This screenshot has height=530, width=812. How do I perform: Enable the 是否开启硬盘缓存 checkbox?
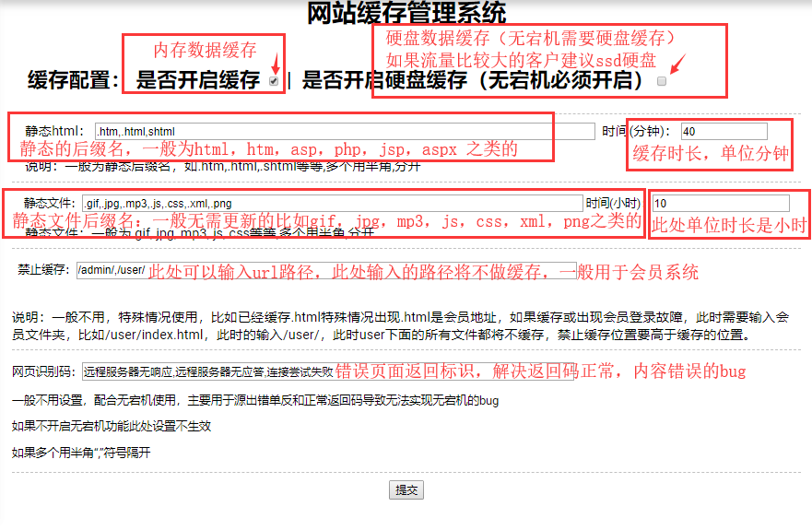(x=662, y=81)
